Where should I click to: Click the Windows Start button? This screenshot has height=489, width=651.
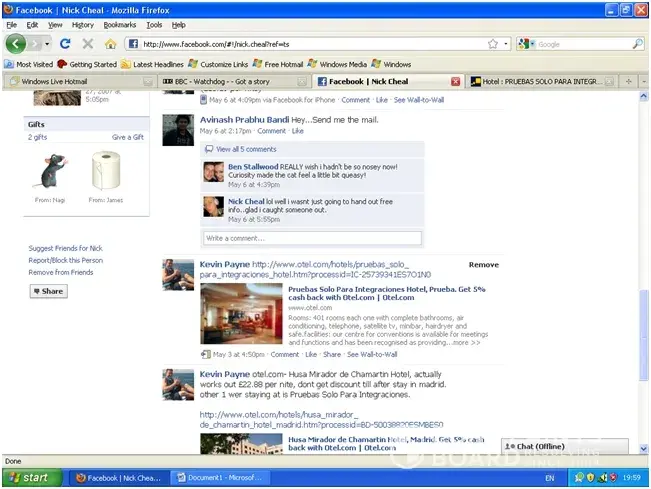tap(27, 478)
